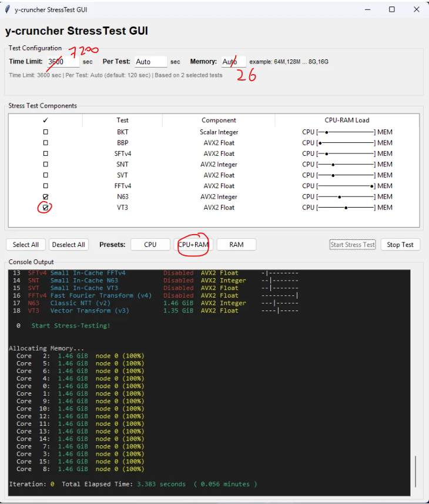Enable the BKT test checkbox

click(46, 132)
